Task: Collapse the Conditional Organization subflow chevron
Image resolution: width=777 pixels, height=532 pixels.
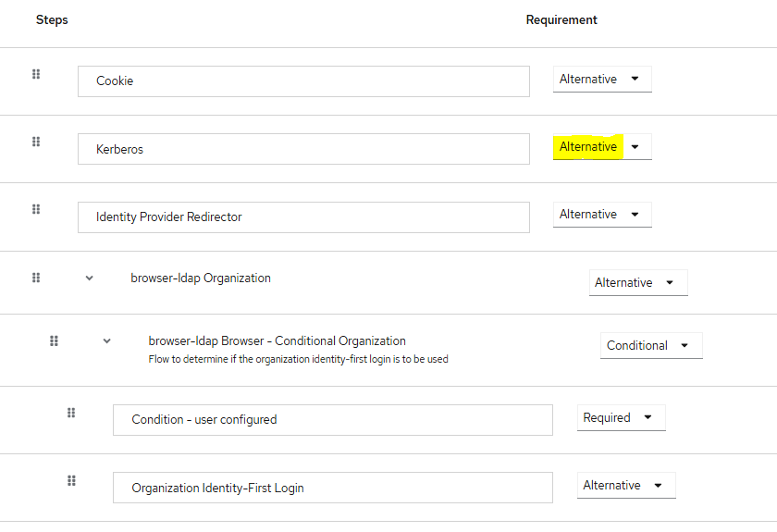Action: tap(107, 340)
